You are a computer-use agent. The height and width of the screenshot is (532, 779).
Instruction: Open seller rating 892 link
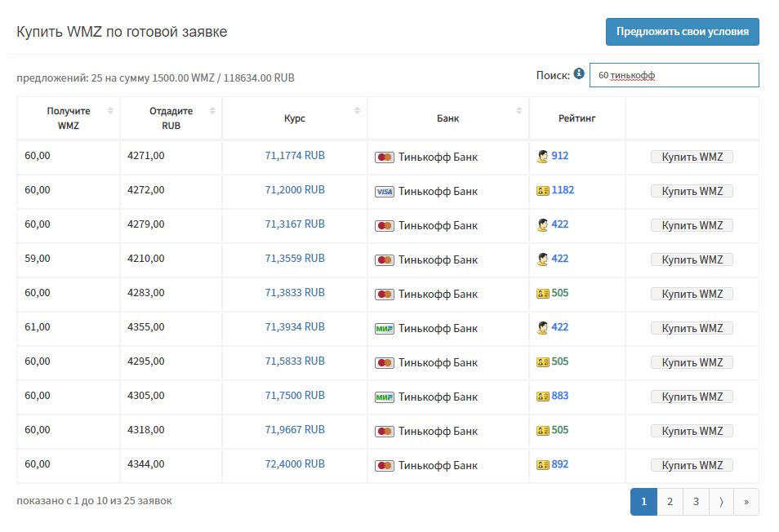[560, 464]
